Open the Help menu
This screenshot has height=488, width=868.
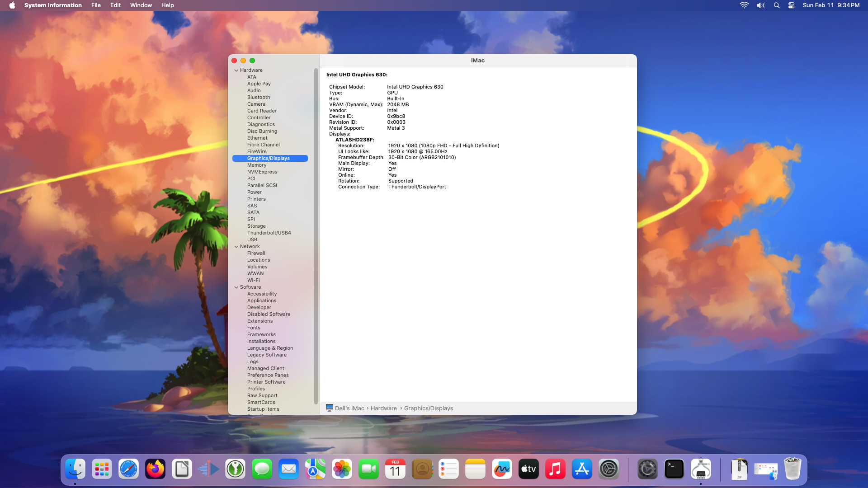[168, 5]
